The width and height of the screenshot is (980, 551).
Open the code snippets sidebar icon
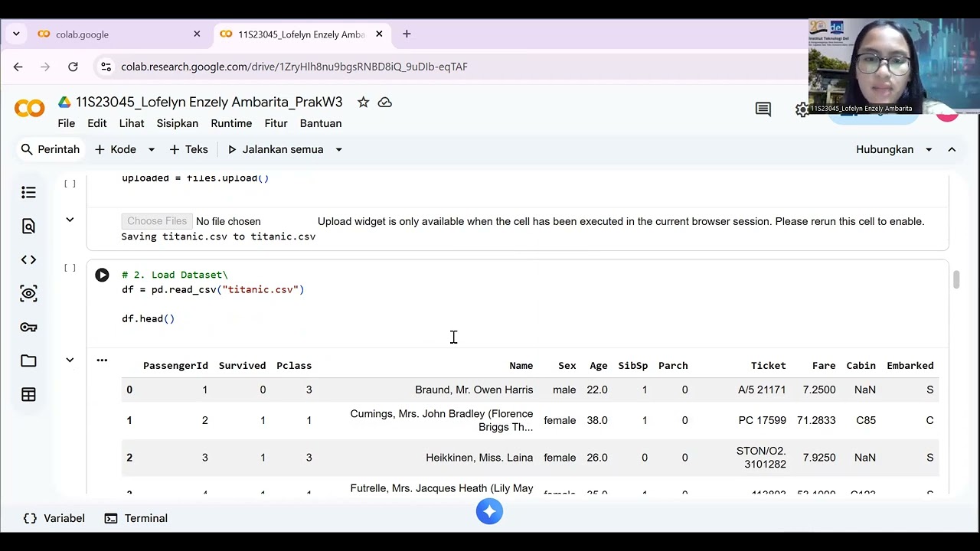point(28,259)
